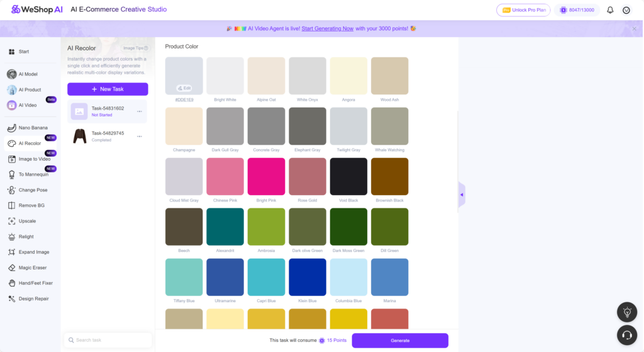Open AI Model tool
644x352 pixels.
(23, 74)
